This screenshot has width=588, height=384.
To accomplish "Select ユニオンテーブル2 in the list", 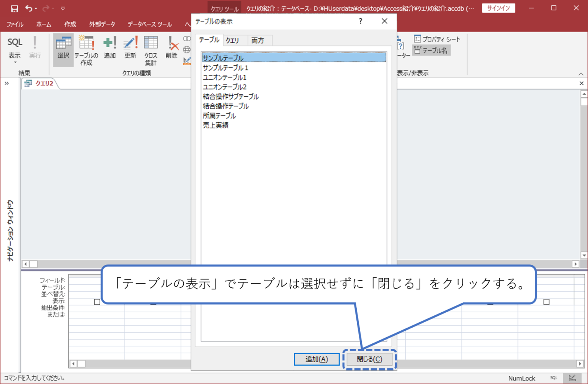I will (294, 87).
